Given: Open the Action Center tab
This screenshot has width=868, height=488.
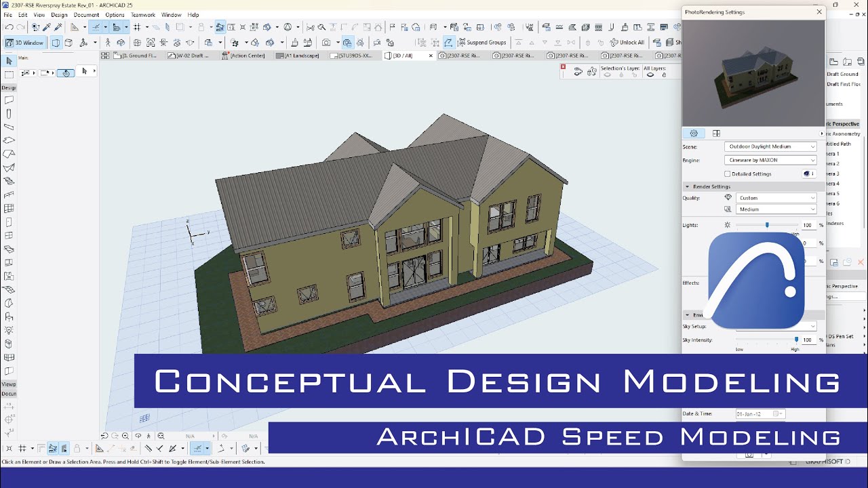Looking at the screenshot, I should pyautogui.click(x=245, y=56).
